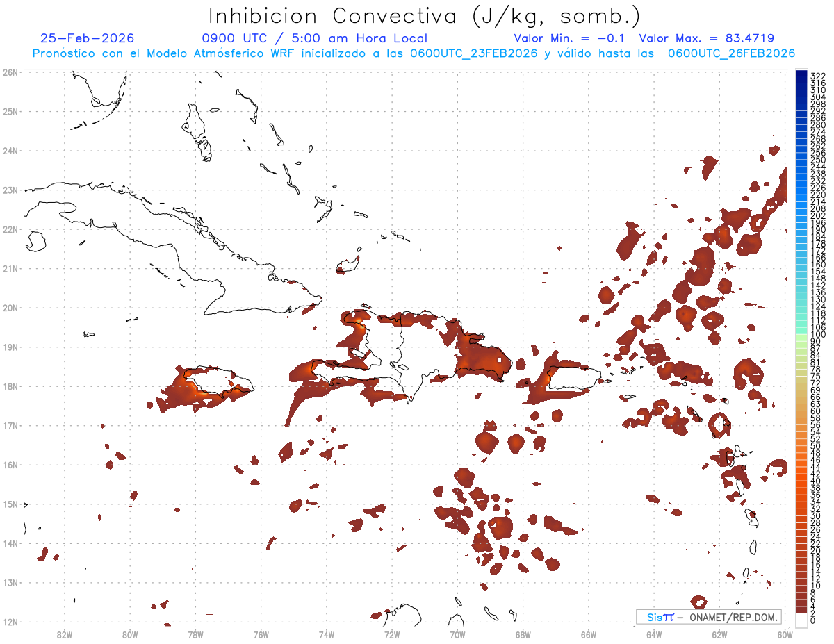Viewport: 834px width, 644px height.
Task: Click the 82W longitude label
Action: (x=65, y=634)
